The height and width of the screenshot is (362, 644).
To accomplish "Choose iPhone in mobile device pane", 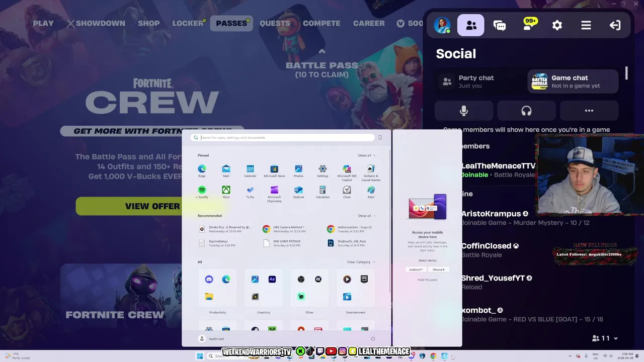I will coord(439,269).
